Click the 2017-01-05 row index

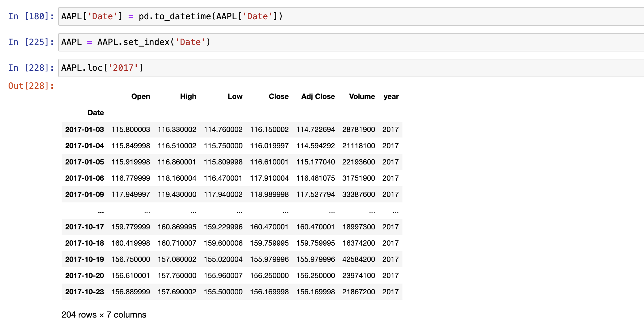click(x=85, y=162)
